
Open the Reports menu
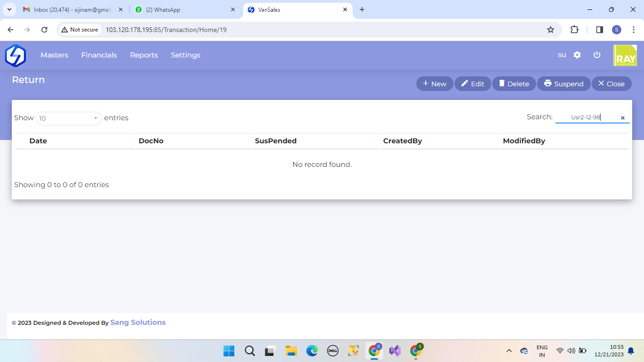(144, 55)
